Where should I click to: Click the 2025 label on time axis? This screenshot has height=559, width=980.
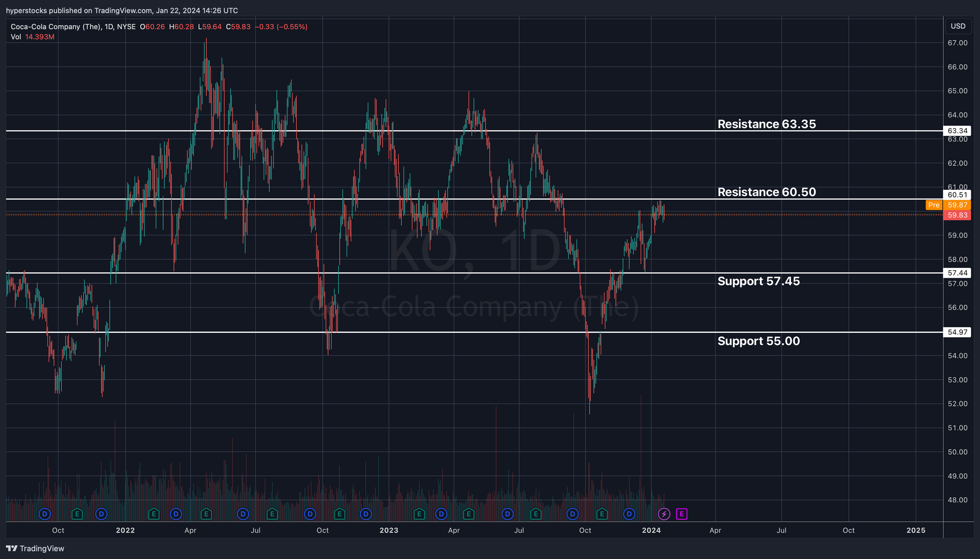tap(916, 530)
